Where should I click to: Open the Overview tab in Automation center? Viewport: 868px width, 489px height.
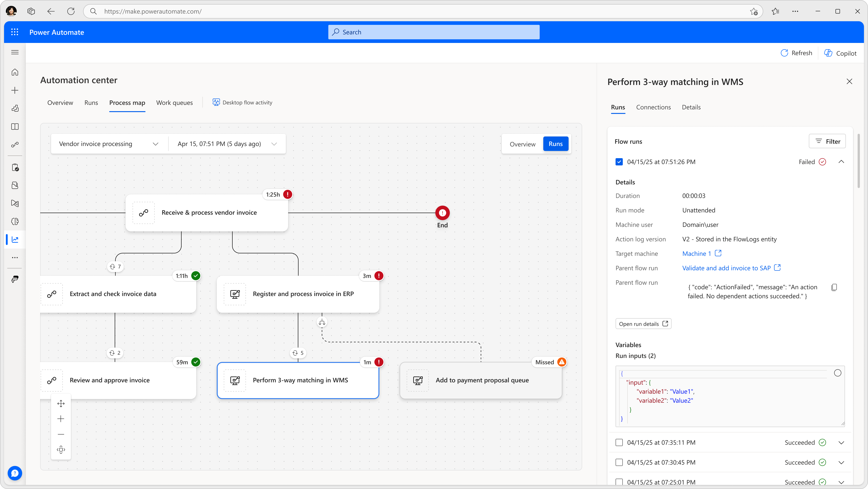pyautogui.click(x=60, y=103)
